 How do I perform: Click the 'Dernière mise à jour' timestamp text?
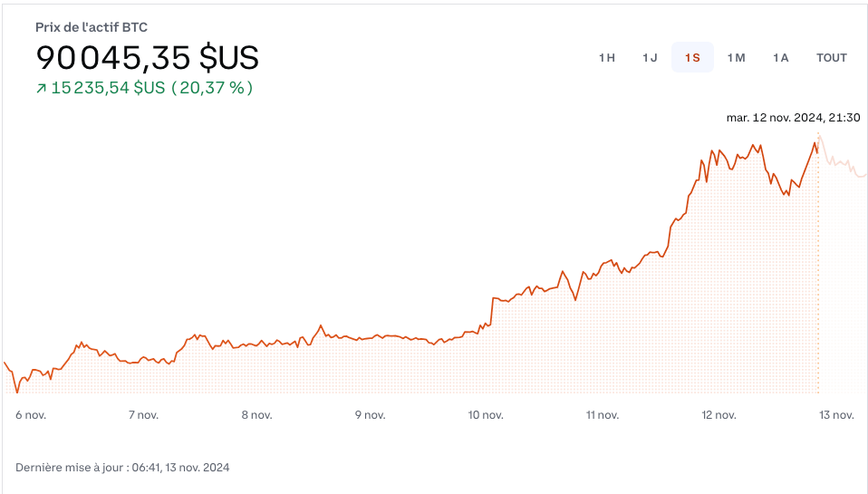point(122,468)
